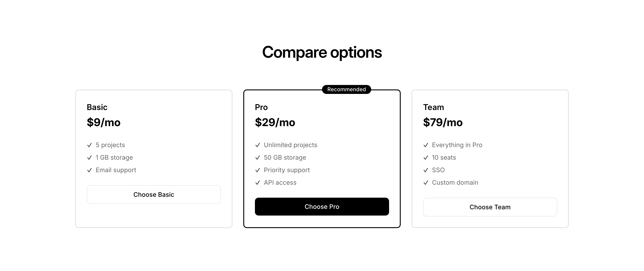Click the Team plan title

point(433,107)
